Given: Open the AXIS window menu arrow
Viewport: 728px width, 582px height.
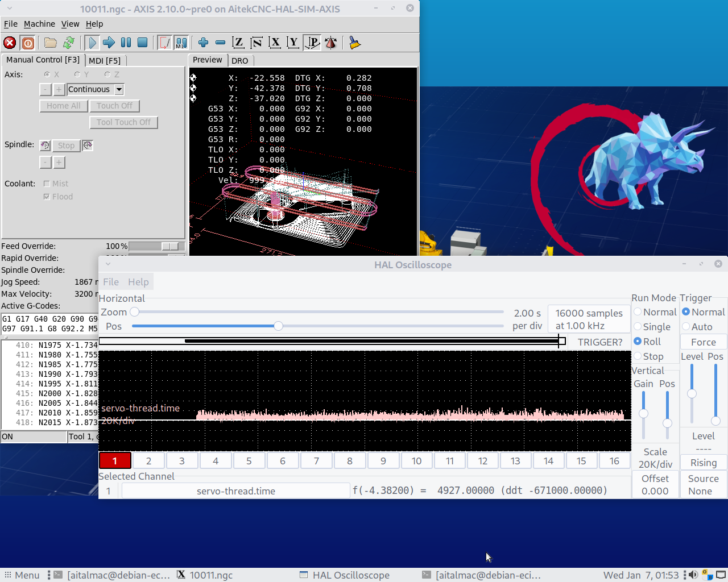Looking at the screenshot, I should [x=10, y=9].
